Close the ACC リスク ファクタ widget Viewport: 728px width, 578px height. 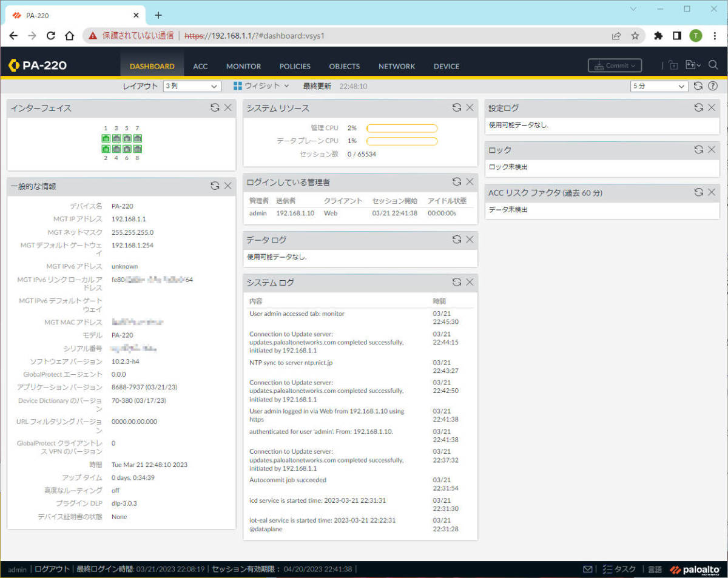coord(712,192)
